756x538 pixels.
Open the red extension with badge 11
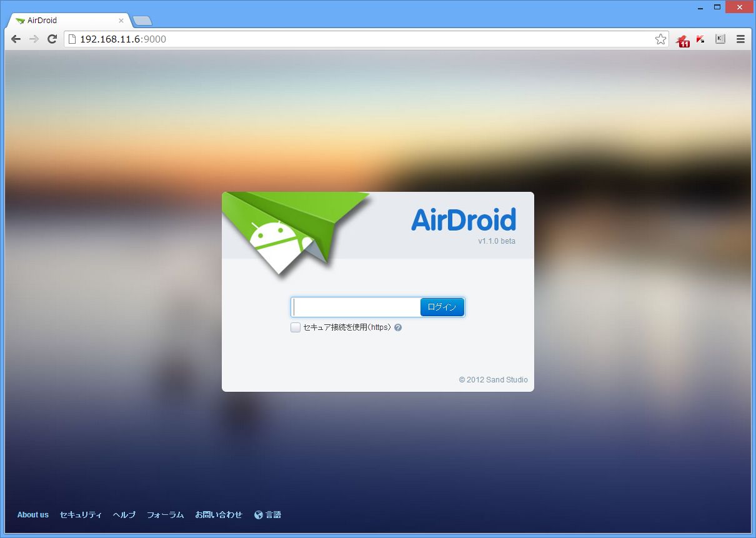682,41
